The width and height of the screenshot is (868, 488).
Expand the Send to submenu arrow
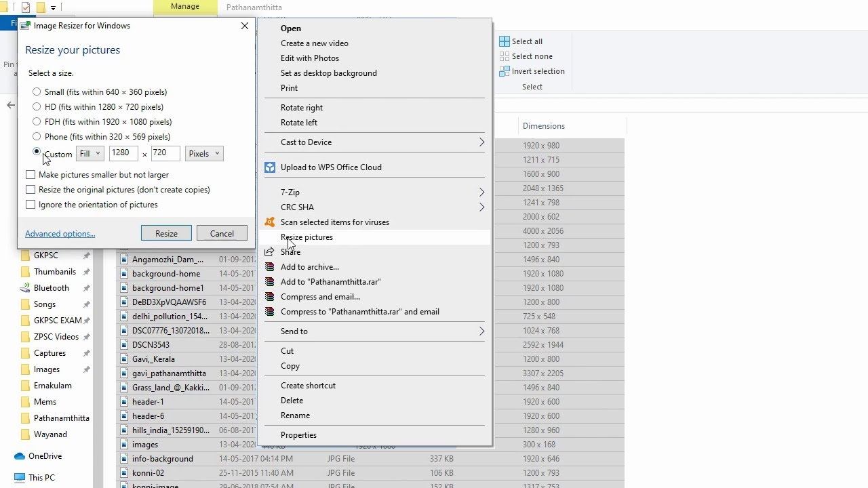tap(481, 331)
